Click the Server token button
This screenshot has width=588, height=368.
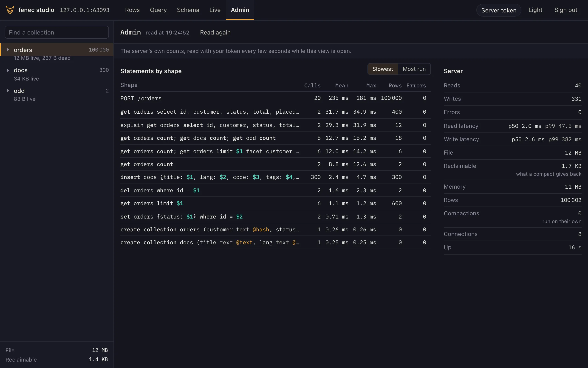(499, 10)
